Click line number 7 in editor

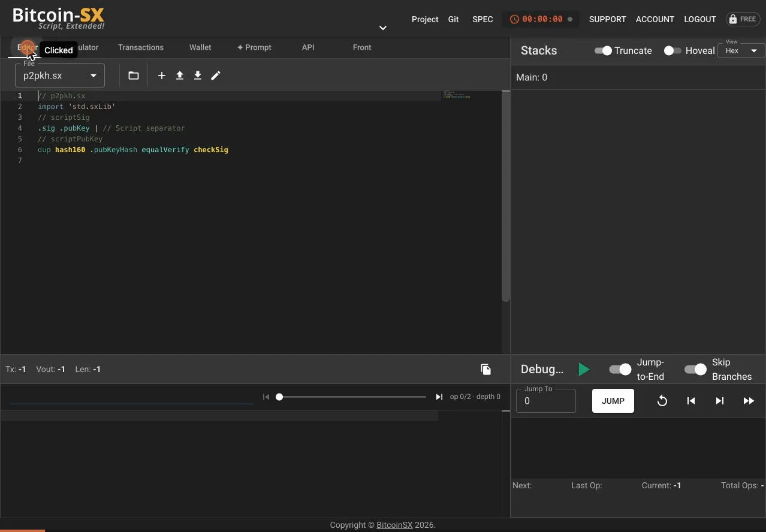(x=20, y=161)
